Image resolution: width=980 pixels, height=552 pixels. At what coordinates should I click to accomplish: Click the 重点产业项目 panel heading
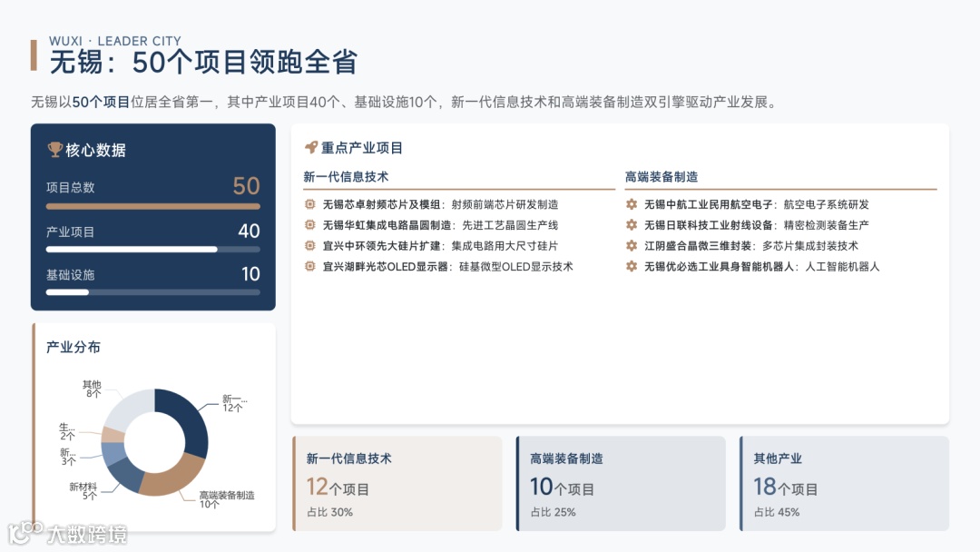(x=362, y=148)
